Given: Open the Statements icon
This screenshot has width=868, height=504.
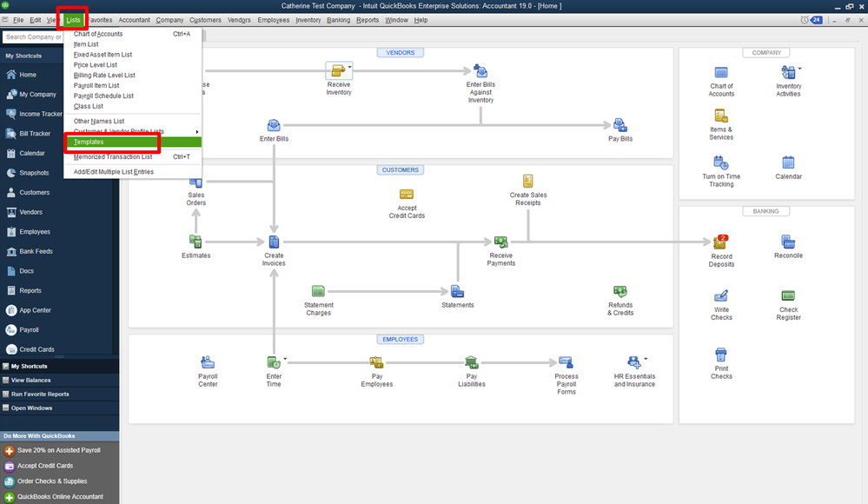Looking at the screenshot, I should 457,291.
